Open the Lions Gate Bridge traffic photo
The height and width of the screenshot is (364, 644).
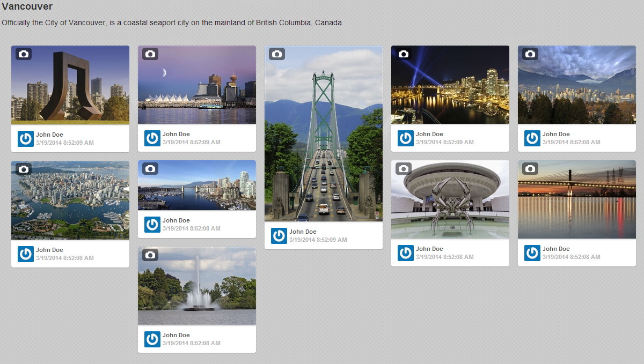coord(324,133)
